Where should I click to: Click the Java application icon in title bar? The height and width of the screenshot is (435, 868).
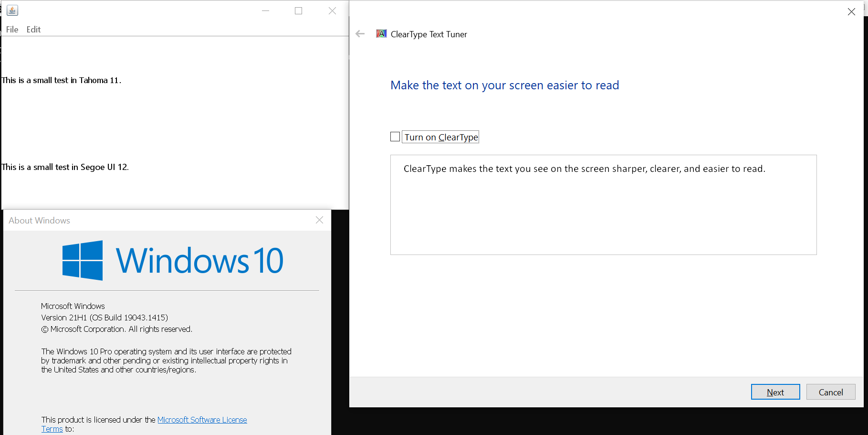click(12, 11)
